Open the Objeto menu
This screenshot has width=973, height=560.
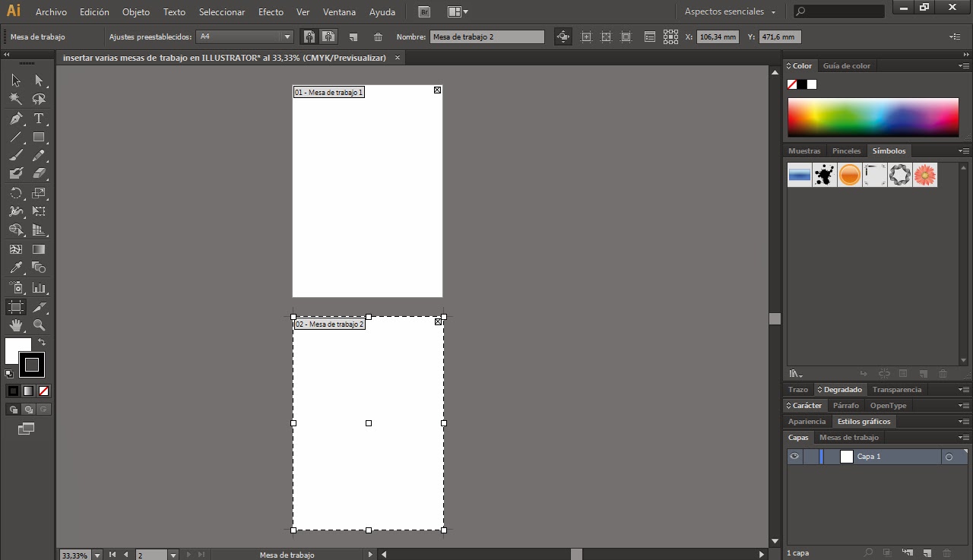[x=136, y=12]
